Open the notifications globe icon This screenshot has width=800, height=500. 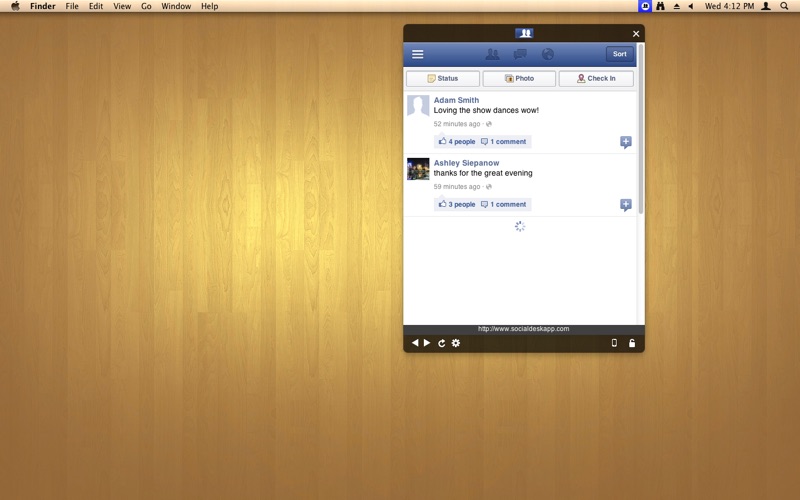tap(547, 54)
